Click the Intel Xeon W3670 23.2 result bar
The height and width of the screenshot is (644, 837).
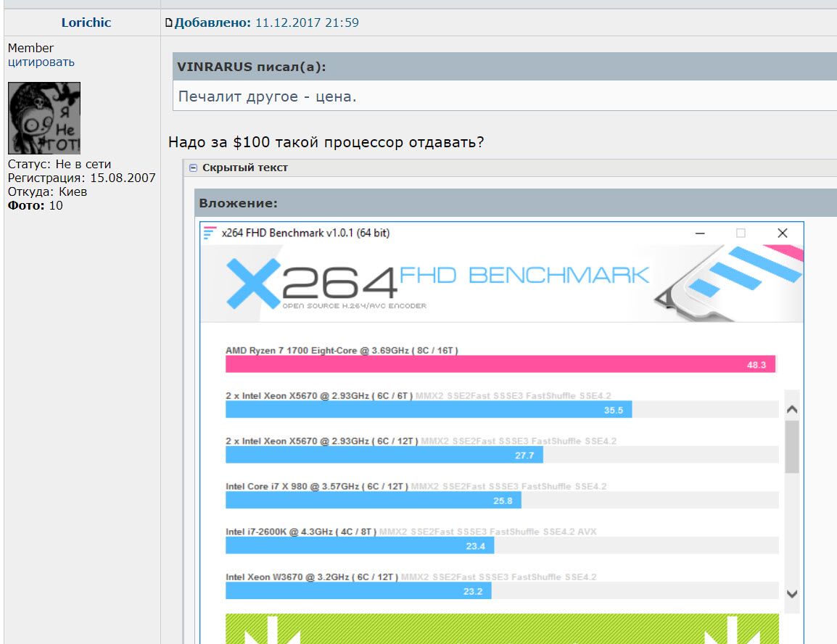click(358, 591)
